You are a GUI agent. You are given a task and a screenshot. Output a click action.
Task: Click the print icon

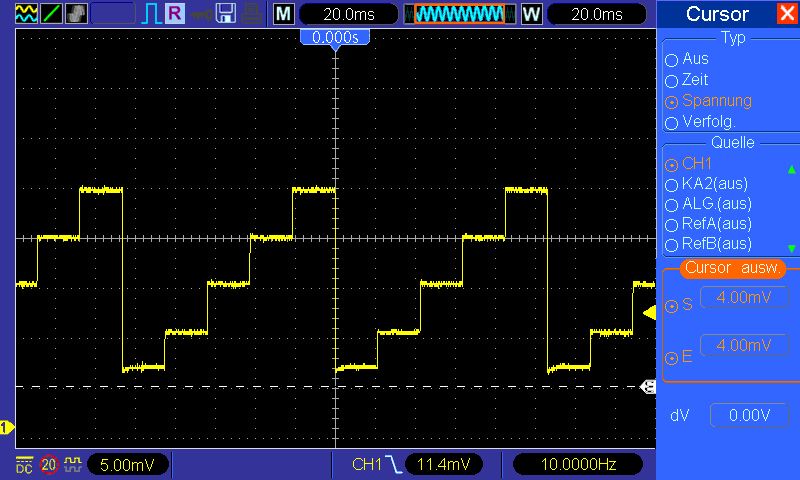click(x=252, y=14)
